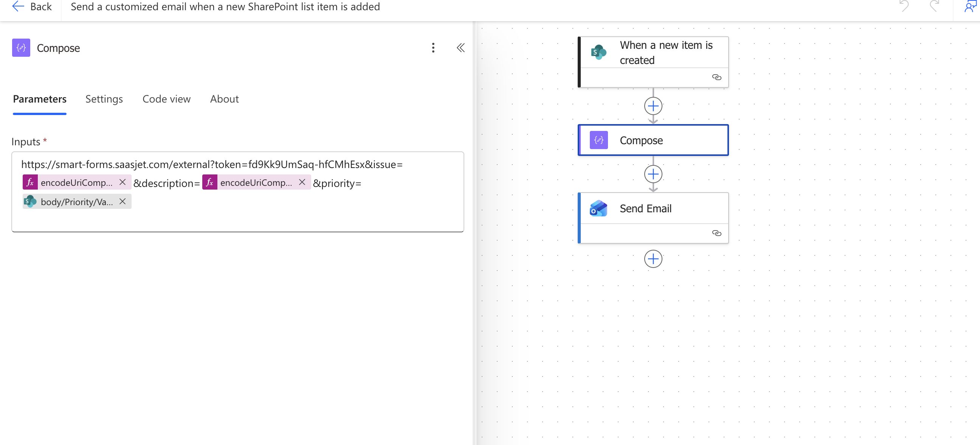Click the fx icon on first expression

point(30,182)
